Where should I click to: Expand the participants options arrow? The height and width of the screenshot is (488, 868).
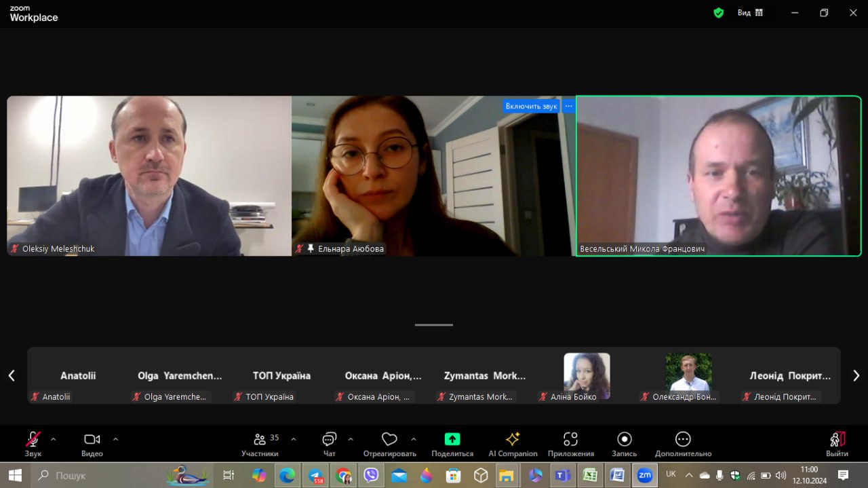(294, 439)
